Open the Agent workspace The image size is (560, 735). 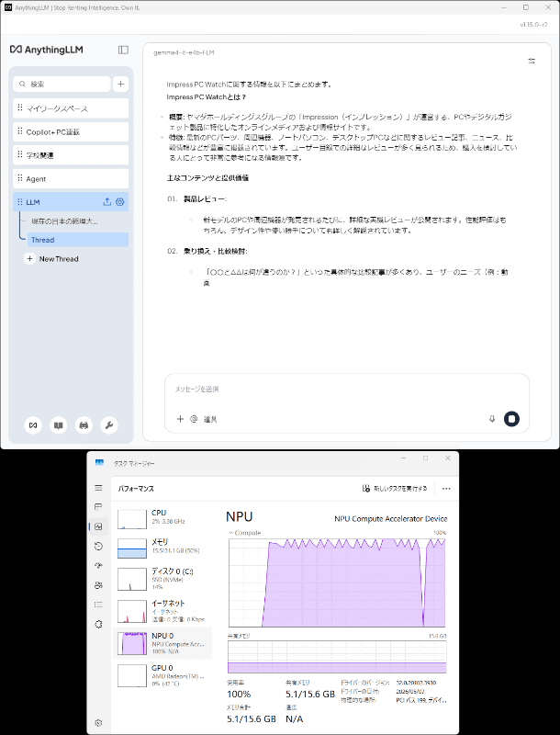click(x=71, y=178)
